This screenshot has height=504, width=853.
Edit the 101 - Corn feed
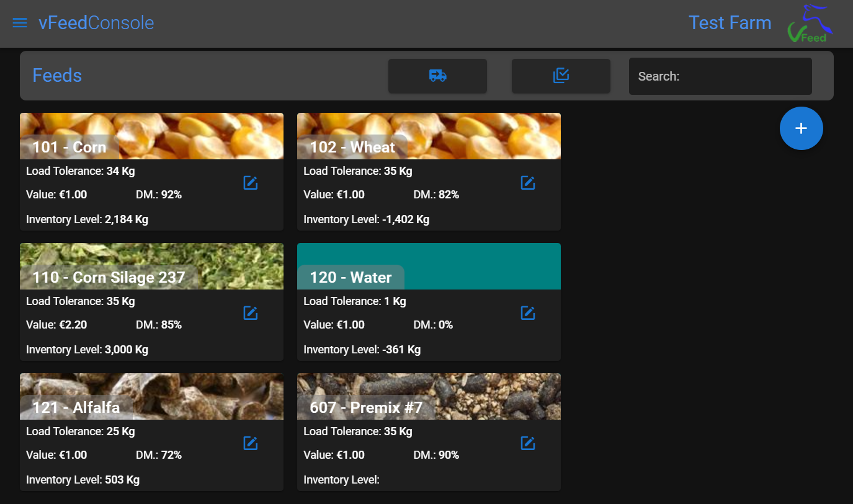[250, 182]
